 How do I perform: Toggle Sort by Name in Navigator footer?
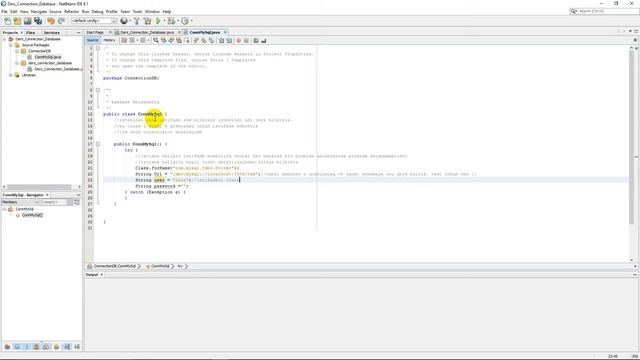click(67, 347)
